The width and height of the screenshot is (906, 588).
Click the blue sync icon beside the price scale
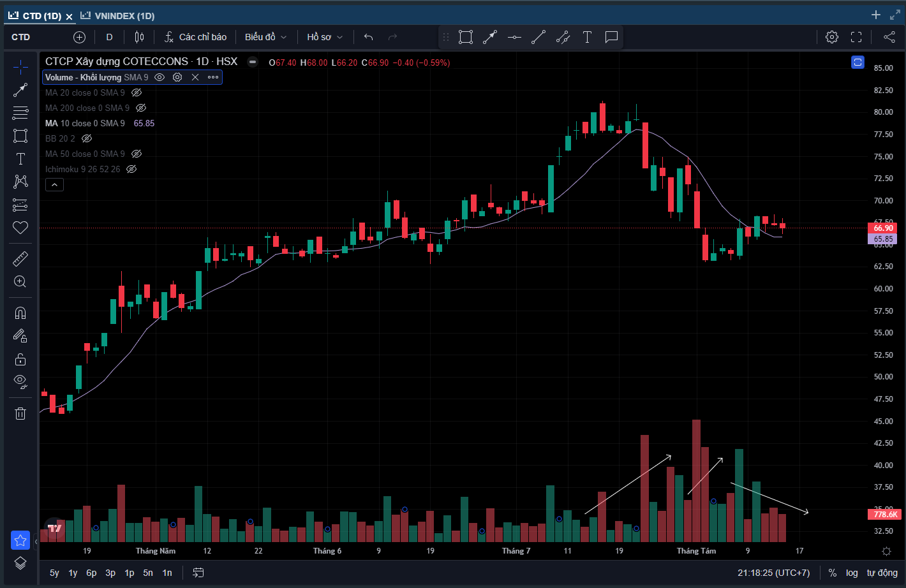tap(858, 62)
